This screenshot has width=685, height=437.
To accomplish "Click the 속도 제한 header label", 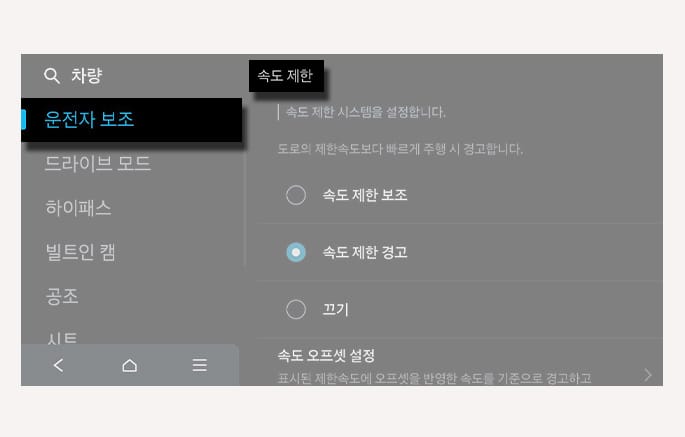I will (286, 76).
